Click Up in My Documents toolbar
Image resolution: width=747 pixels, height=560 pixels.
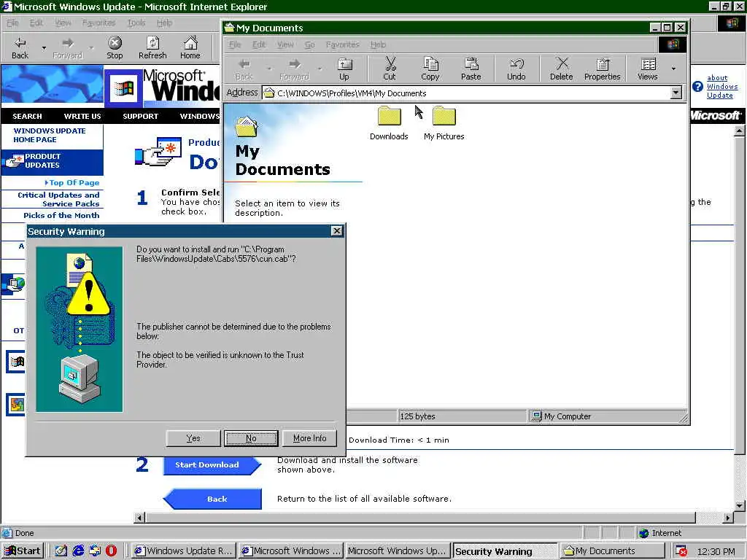pyautogui.click(x=344, y=69)
